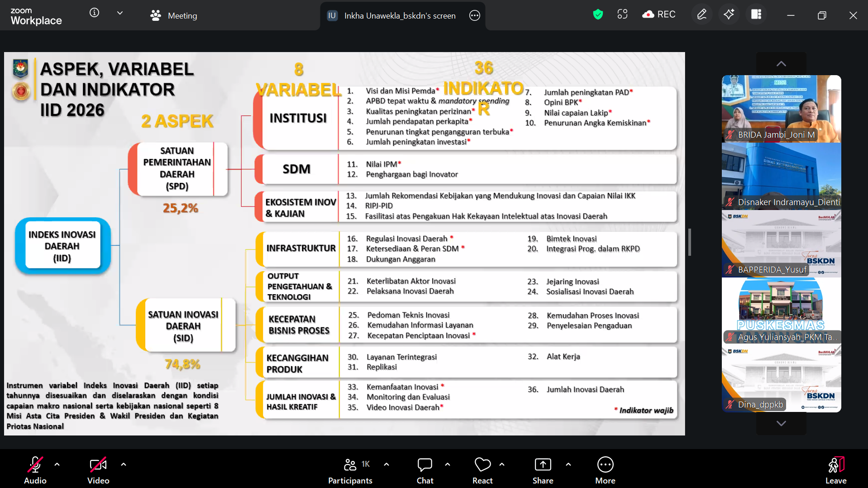868x488 pixels.
Task: Open the Chat panel
Action: coord(424,471)
